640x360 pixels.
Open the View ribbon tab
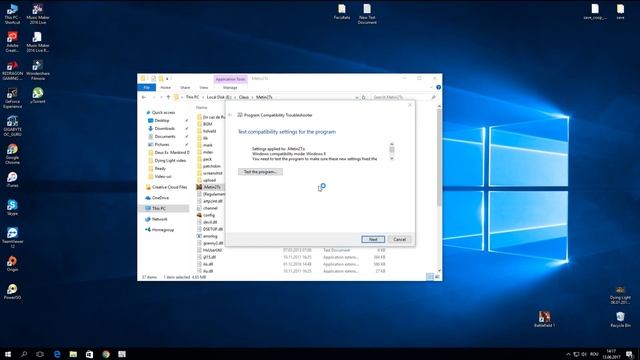coord(204,87)
